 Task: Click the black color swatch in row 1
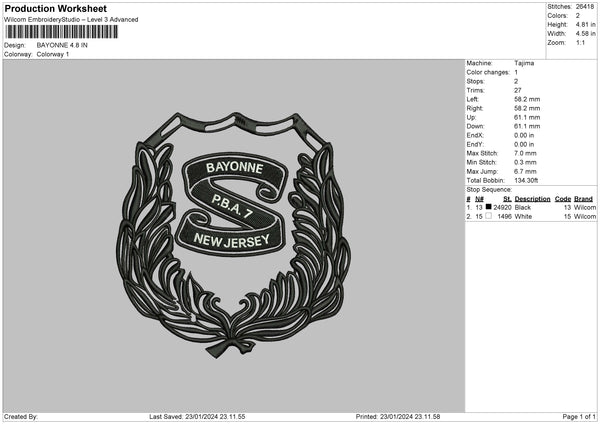click(x=488, y=207)
